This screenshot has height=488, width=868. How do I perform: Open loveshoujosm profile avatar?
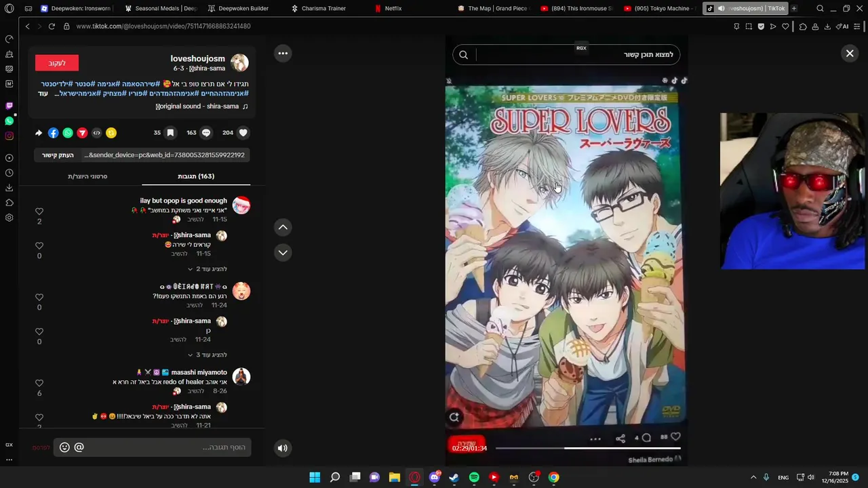239,63
